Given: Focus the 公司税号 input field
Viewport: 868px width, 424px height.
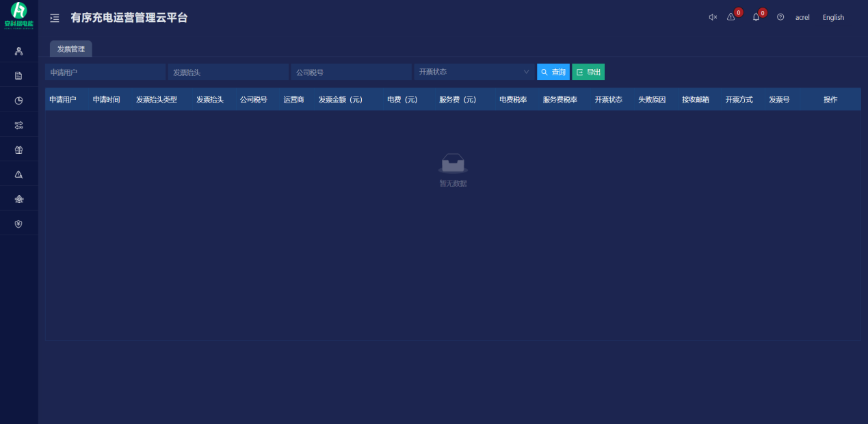Looking at the screenshot, I should tap(351, 72).
